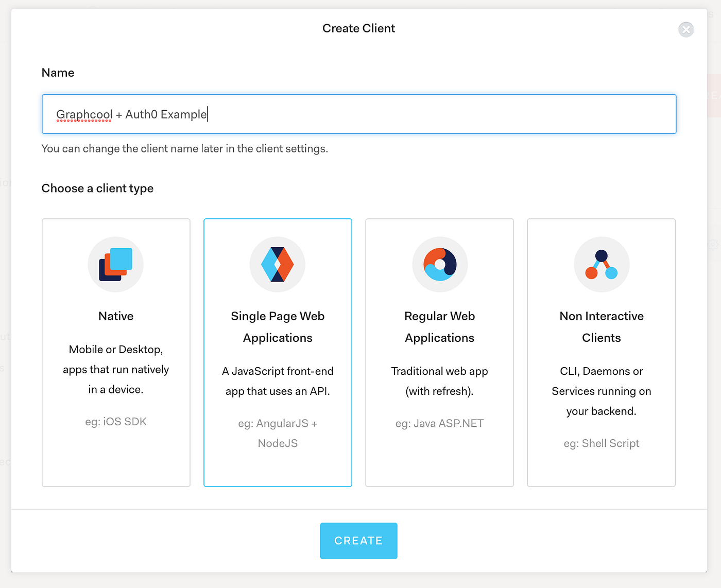Viewport: 721px width, 588px height.
Task: Click the 'Create Client' dialog title
Action: coord(358,28)
